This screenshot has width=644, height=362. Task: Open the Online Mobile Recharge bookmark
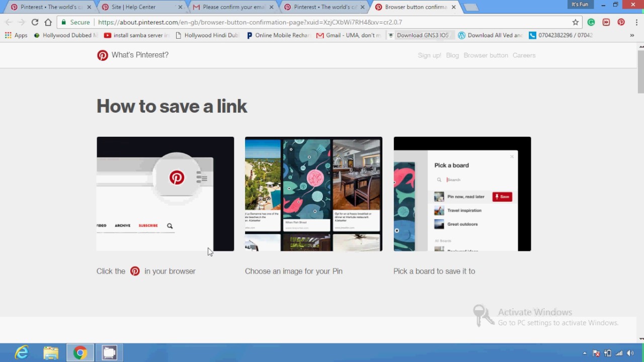click(278, 35)
